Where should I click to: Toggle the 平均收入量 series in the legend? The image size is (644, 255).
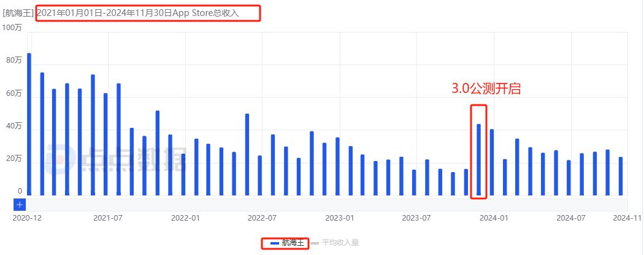coord(335,243)
